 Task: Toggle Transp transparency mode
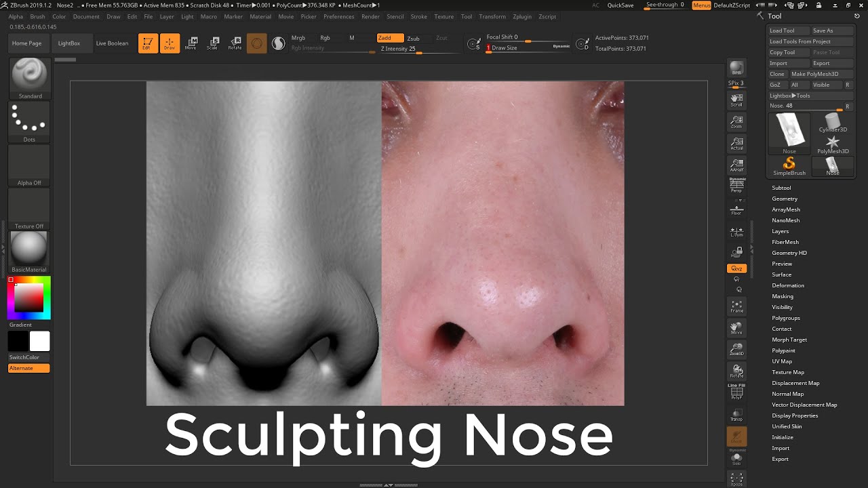[736, 415]
